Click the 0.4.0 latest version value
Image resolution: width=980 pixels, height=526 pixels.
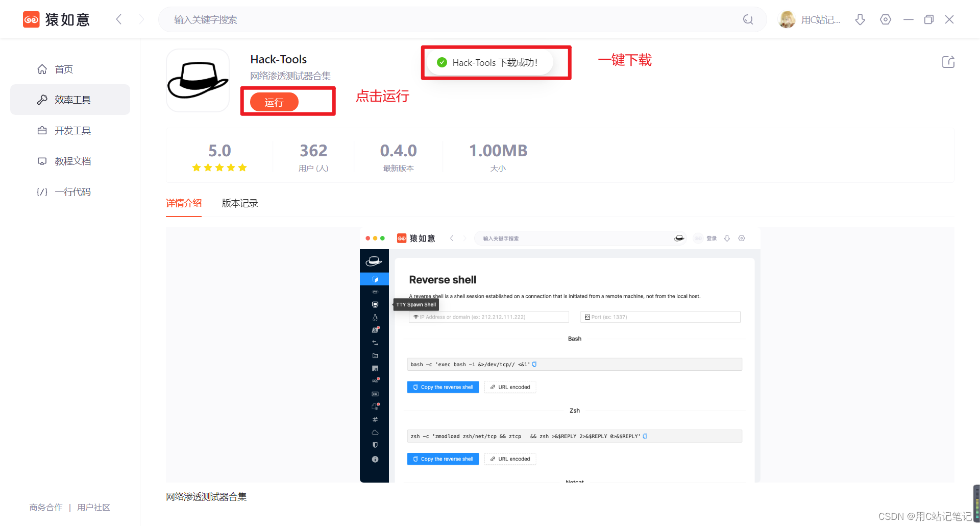pyautogui.click(x=399, y=151)
